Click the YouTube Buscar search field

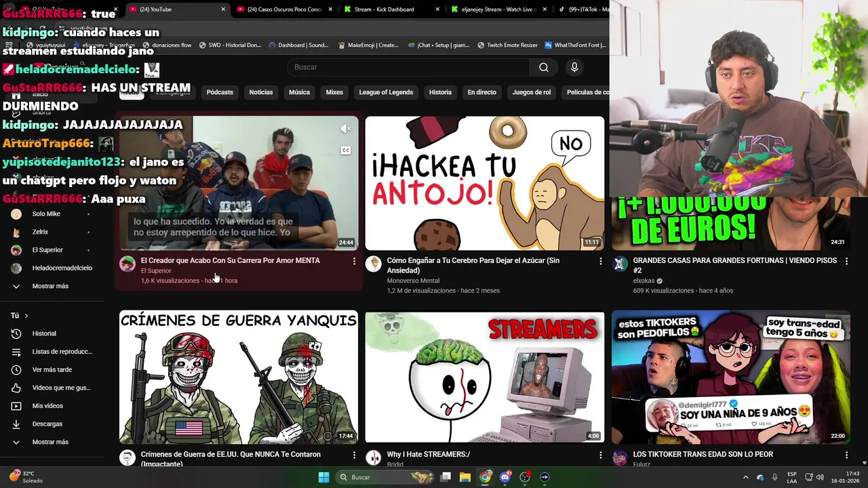tap(409, 67)
